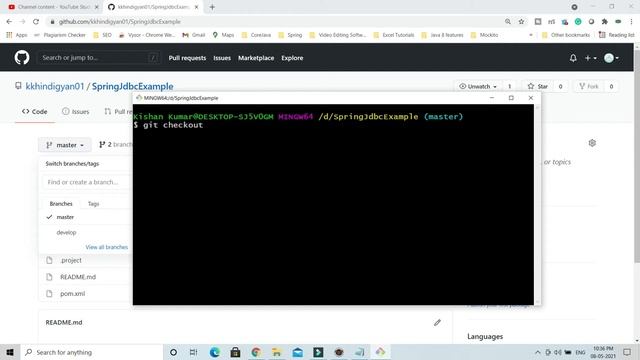Open Task View on taskbar
The image size is (640, 360).
(193, 352)
